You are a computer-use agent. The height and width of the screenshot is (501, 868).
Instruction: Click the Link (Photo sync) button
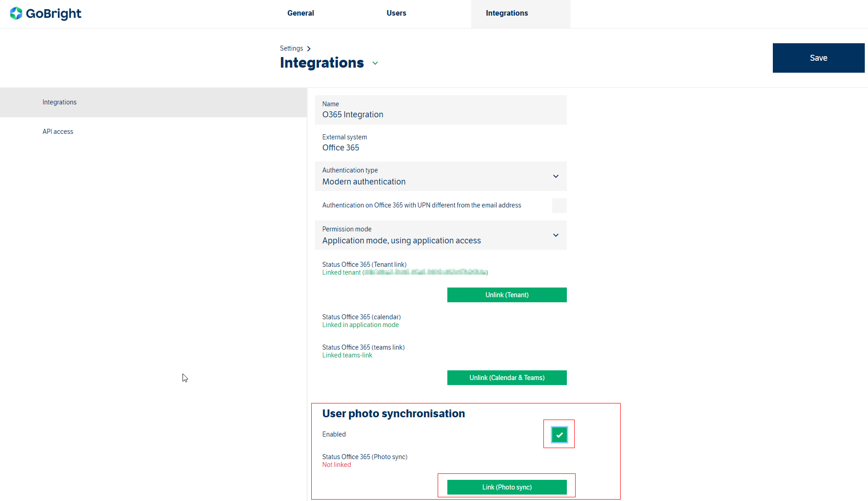[507, 487]
